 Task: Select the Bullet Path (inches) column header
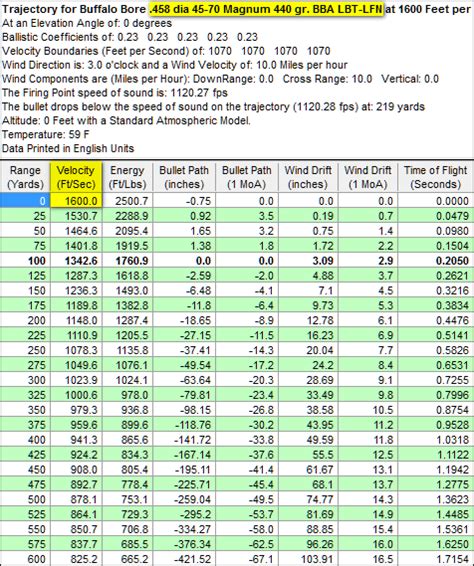(x=184, y=177)
